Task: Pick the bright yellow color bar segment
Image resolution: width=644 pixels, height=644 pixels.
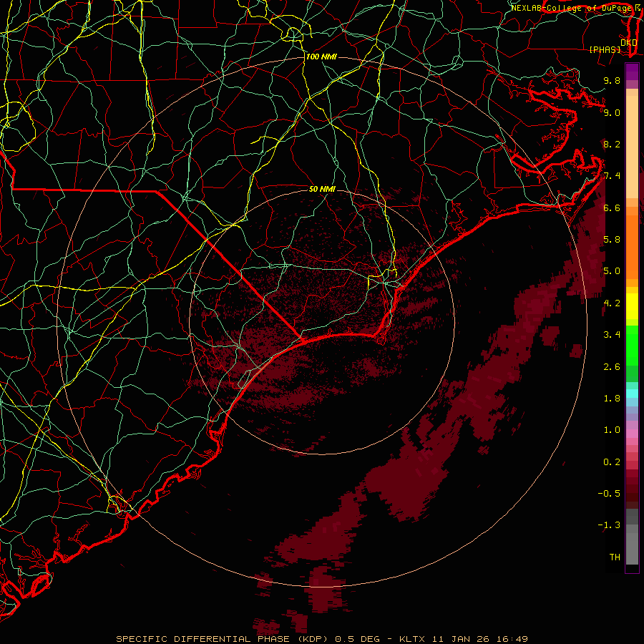Action: 632,306
